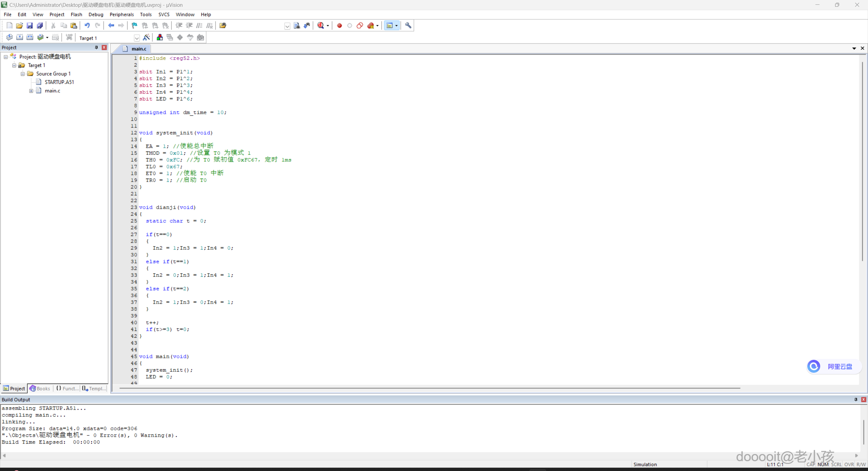Image resolution: width=868 pixels, height=471 pixels.
Task: Start the debug session magnifier icon
Action: [320, 25]
